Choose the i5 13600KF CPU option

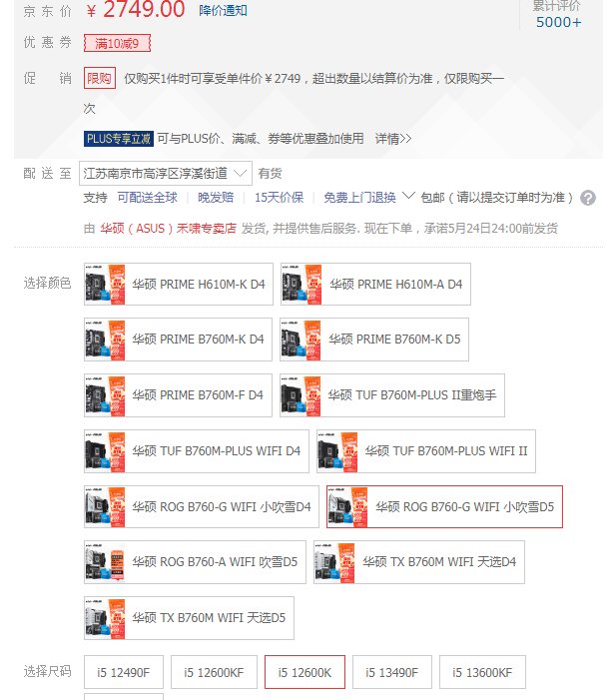(482, 672)
